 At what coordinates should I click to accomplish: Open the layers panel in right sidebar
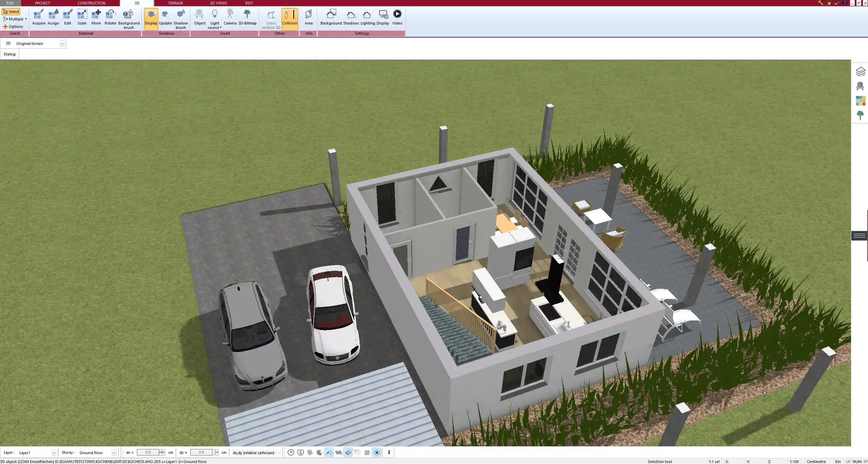[x=860, y=71]
